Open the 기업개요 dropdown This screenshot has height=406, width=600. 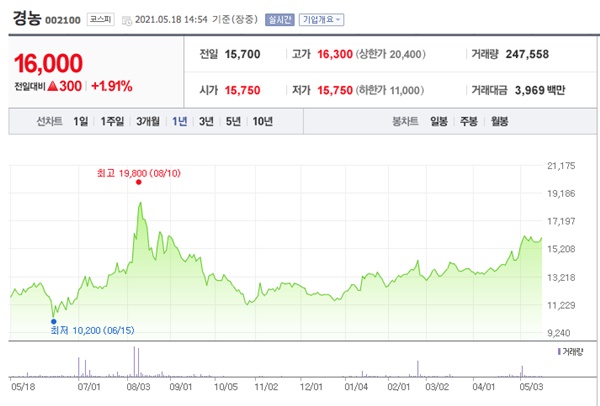(x=321, y=20)
